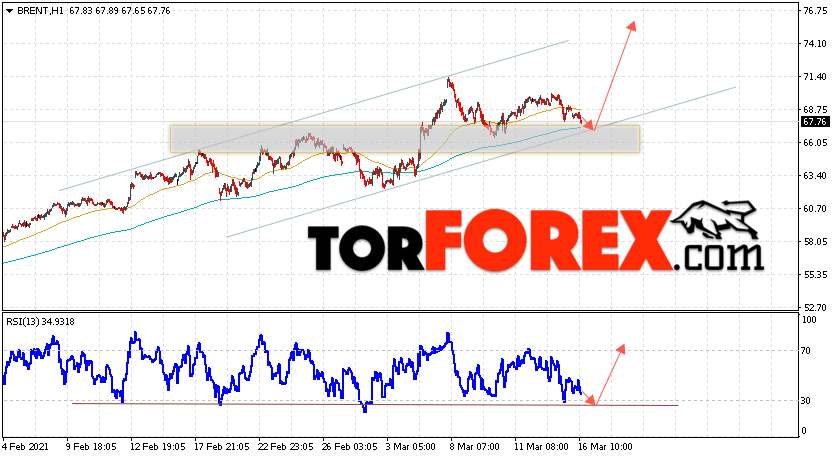The image size is (838, 458).
Task: Select the 74.10 price axis label
Action: [815, 44]
